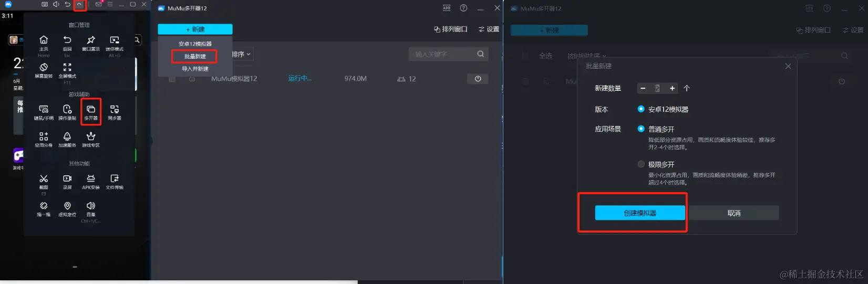This screenshot has height=284, width=868.
Task: Click the search magnifier on emulator home screen
Action: [137, 40]
